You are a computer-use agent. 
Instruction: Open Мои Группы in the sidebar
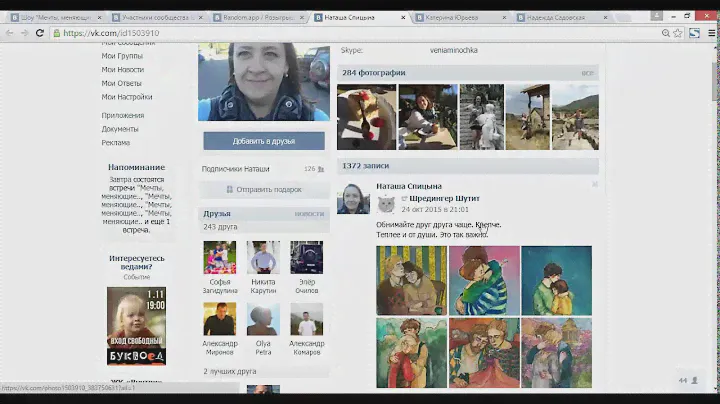tap(122, 56)
